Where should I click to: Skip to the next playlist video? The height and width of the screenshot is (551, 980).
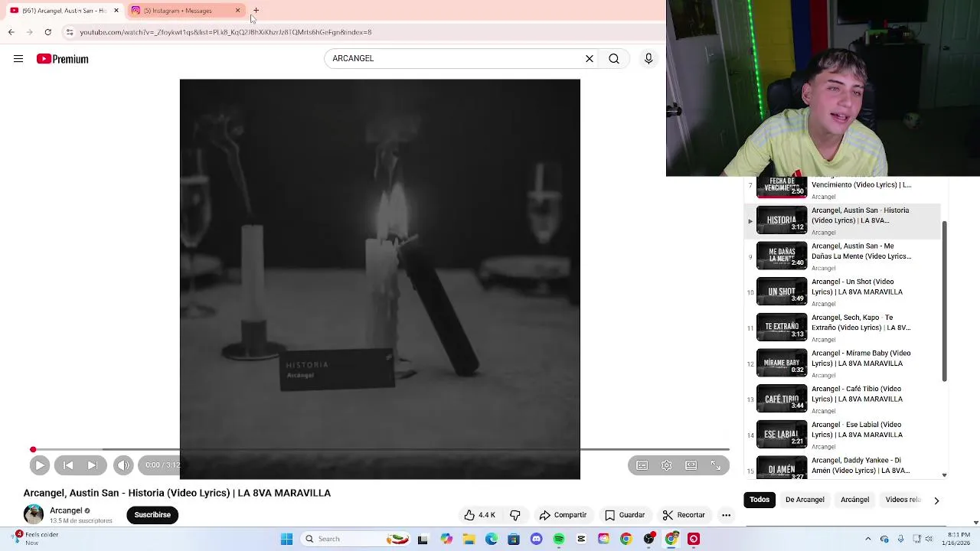[x=93, y=465]
